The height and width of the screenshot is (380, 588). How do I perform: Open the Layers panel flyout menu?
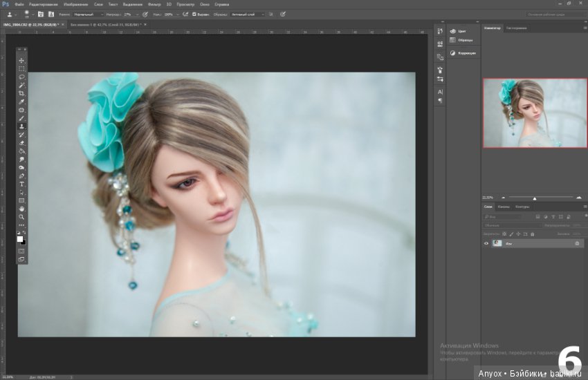[585, 207]
